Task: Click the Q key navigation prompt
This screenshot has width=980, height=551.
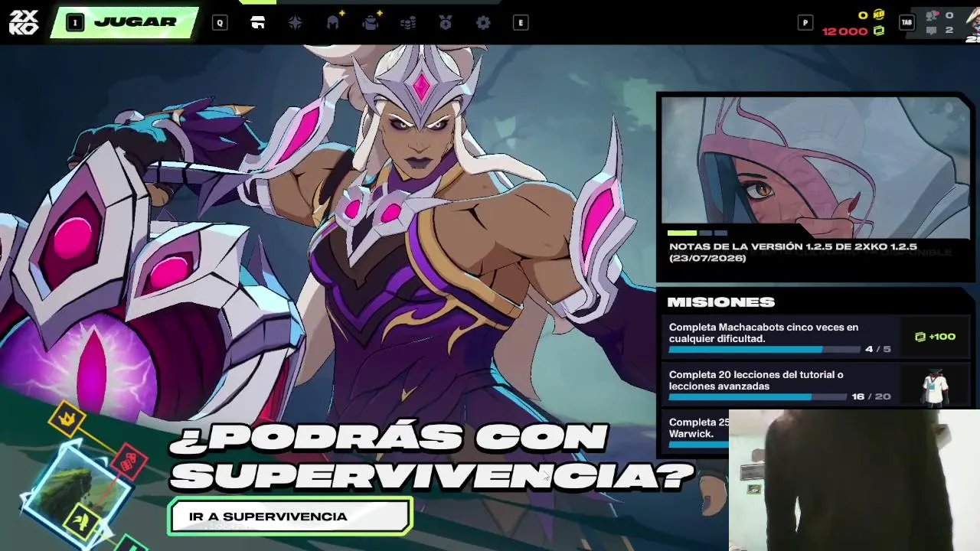Action: [x=220, y=23]
